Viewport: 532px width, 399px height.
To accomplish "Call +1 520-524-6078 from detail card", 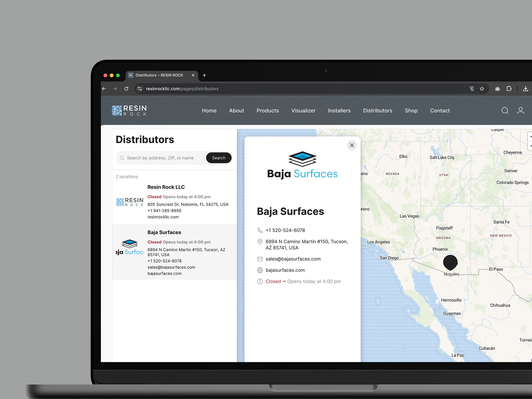I will click(x=285, y=230).
